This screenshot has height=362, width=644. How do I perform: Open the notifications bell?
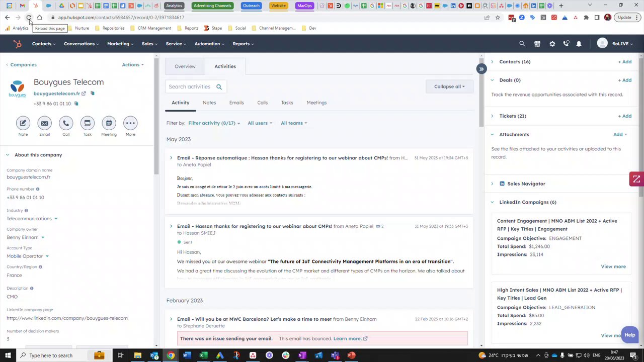(x=579, y=44)
